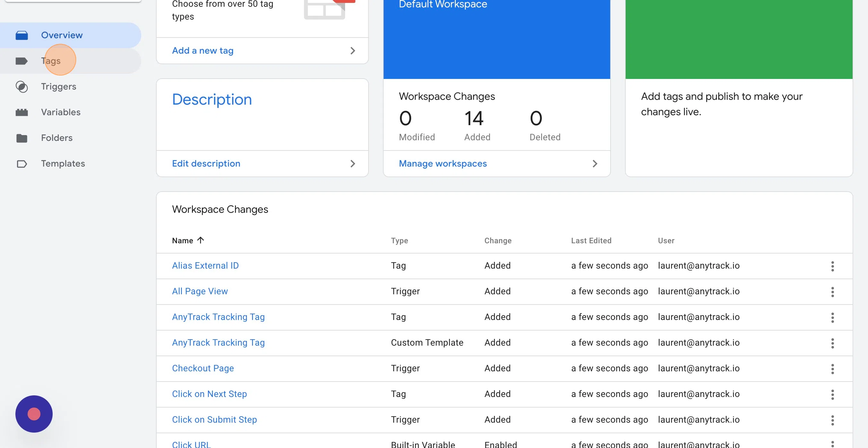
Task: Open three-dot menu for Click on Submit Step
Action: coord(832,420)
